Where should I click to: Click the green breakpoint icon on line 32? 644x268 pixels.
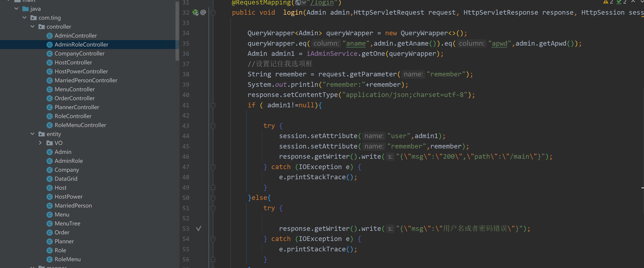[196, 12]
